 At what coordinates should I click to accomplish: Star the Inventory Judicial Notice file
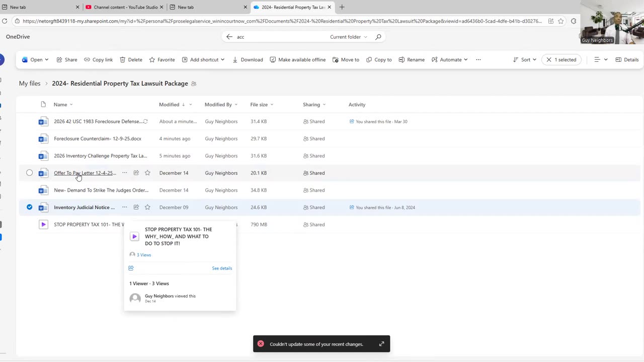coord(147,207)
